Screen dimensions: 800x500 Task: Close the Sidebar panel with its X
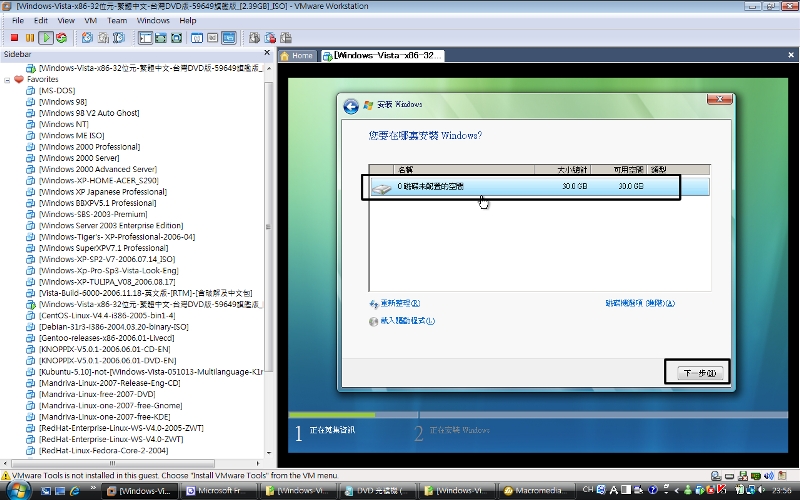(267, 53)
